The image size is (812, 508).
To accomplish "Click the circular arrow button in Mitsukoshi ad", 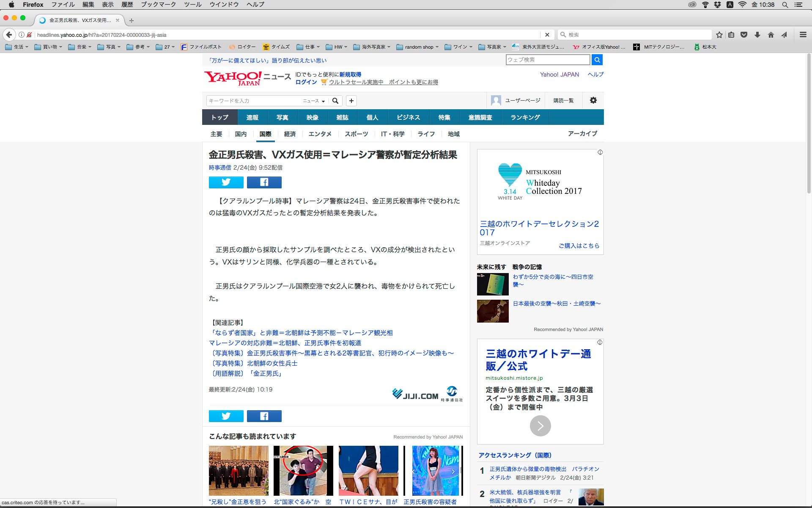I will [540, 425].
